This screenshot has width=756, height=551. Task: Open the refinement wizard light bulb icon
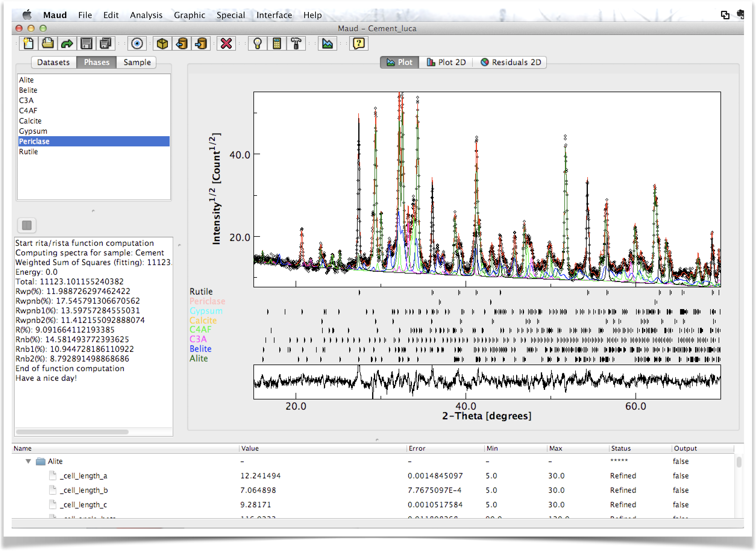tap(257, 44)
